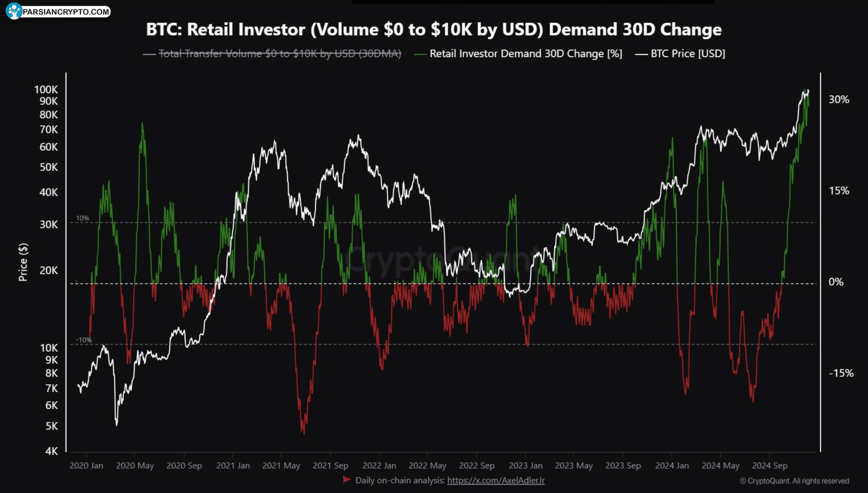Click the 15% right axis label
The width and height of the screenshot is (868, 493).
[838, 191]
